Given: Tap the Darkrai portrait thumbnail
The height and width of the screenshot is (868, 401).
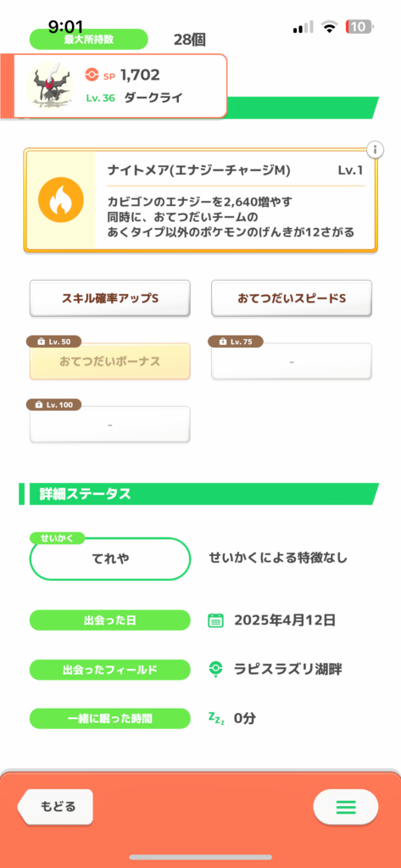Looking at the screenshot, I should [x=50, y=86].
